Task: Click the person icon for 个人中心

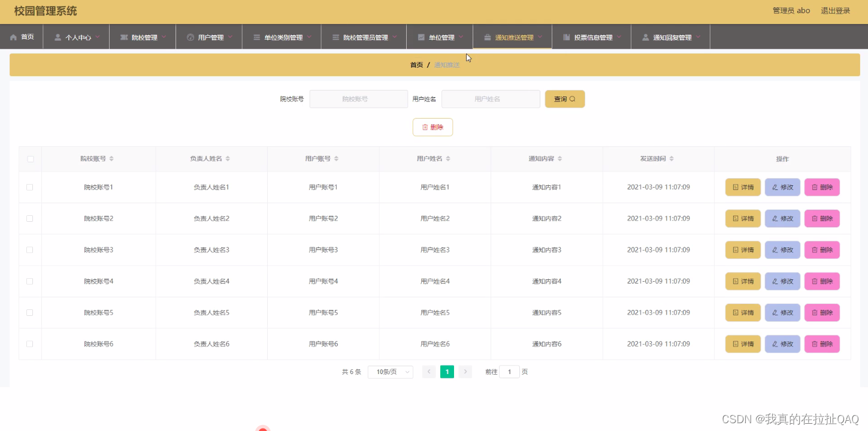Action: tap(58, 37)
